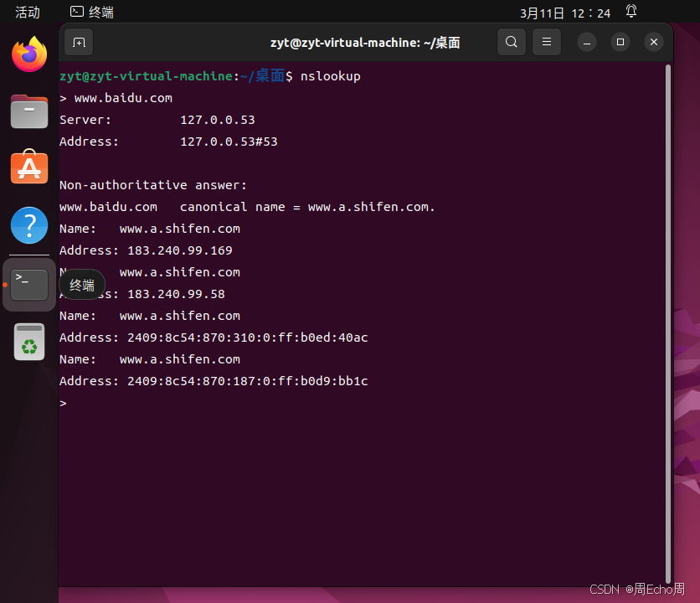Image resolution: width=700 pixels, height=603 pixels.
Task: Click the zyt@zyt-virtual-machine prompt text
Action: coord(146,76)
